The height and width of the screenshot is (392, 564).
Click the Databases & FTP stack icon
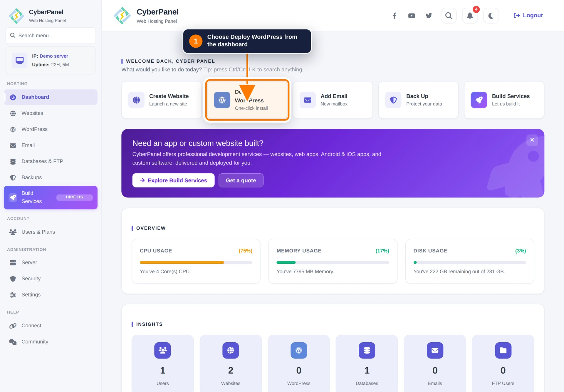point(13,162)
